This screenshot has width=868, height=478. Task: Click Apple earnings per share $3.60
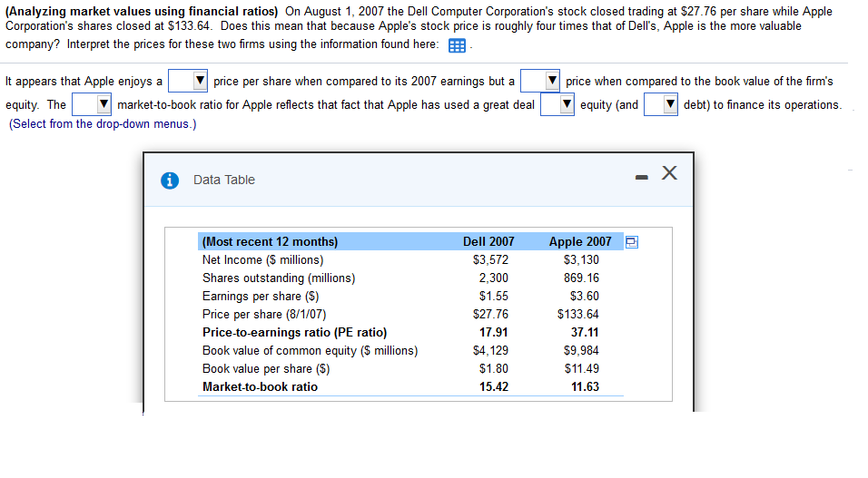(x=585, y=296)
